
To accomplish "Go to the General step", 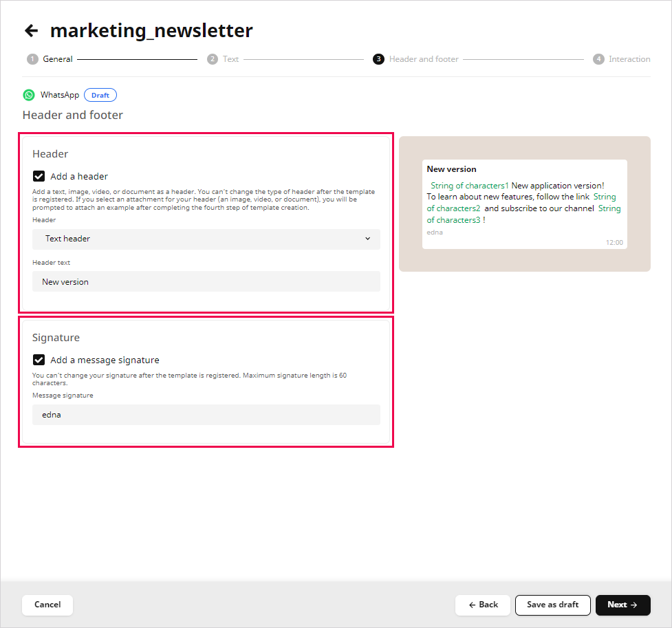I will click(58, 59).
